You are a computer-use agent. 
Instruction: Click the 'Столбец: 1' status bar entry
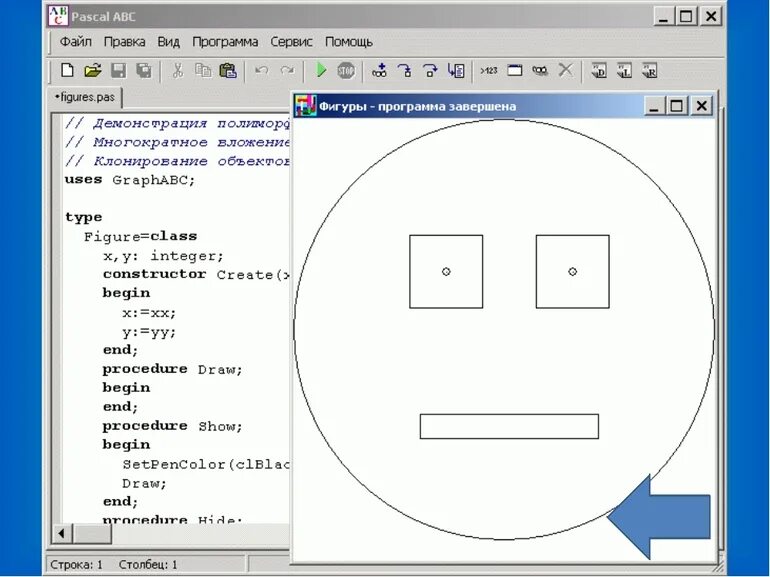(148, 565)
